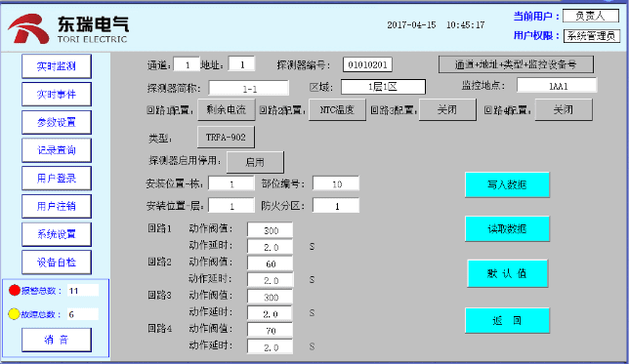This screenshot has width=629, height=364.
Task: Toggle 回路1配置 set to 剩余电流
Action: click(227, 110)
